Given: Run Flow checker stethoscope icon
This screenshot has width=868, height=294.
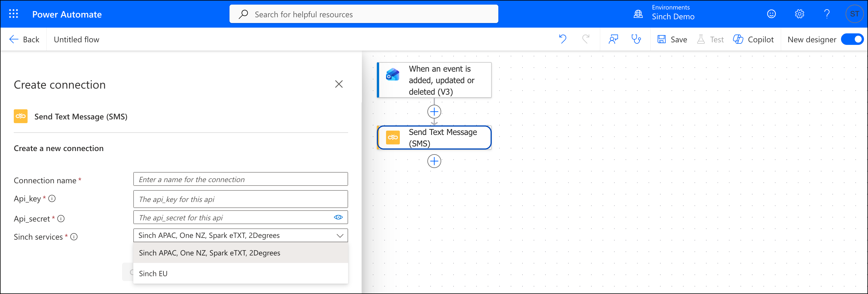Looking at the screenshot, I should (x=636, y=39).
